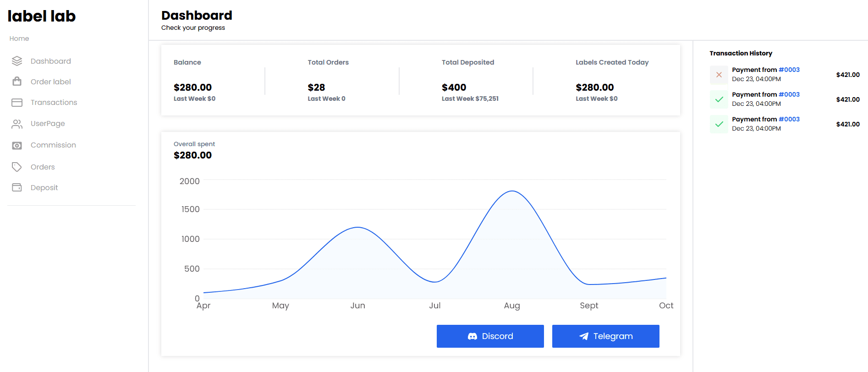Click the Balance $280.00 stat

192,87
